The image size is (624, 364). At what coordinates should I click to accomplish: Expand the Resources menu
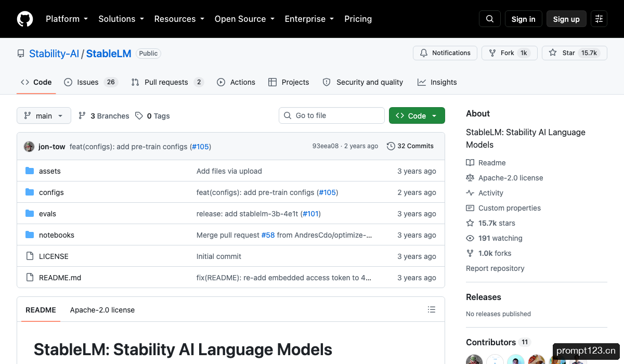point(179,19)
